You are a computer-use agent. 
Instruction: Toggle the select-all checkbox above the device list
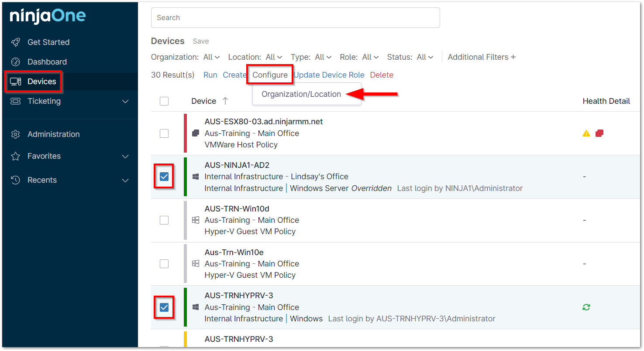tap(164, 101)
